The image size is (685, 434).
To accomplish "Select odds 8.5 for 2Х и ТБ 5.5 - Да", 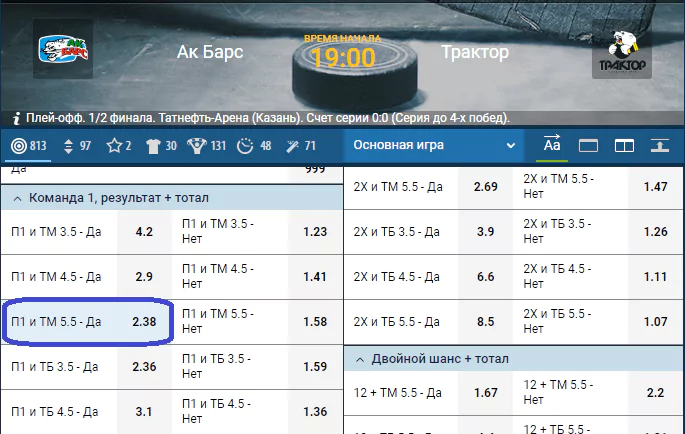I will click(x=485, y=322).
